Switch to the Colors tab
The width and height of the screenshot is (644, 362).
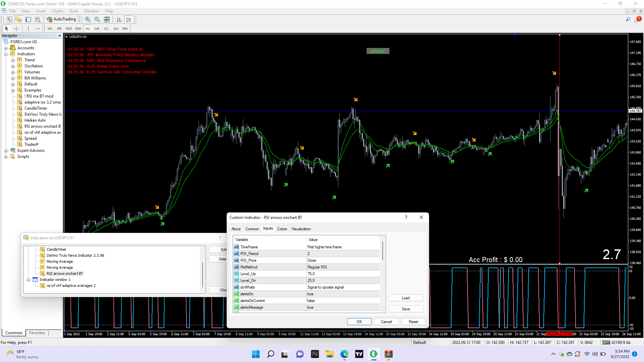tap(282, 229)
